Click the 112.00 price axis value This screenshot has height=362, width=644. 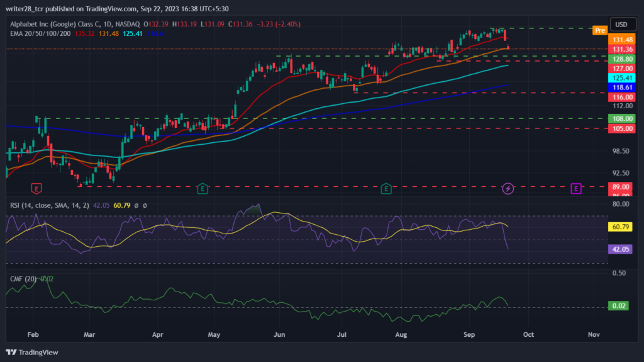coord(623,106)
